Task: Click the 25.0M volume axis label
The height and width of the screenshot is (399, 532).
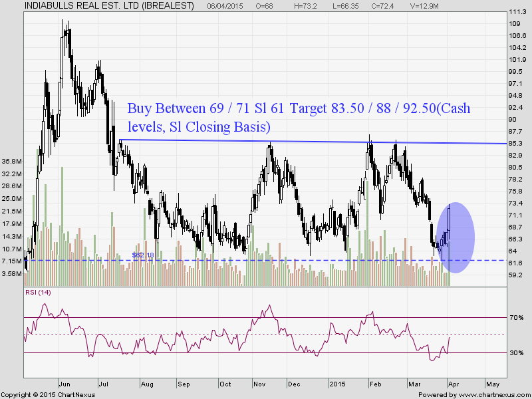Action: pyautogui.click(x=12, y=198)
